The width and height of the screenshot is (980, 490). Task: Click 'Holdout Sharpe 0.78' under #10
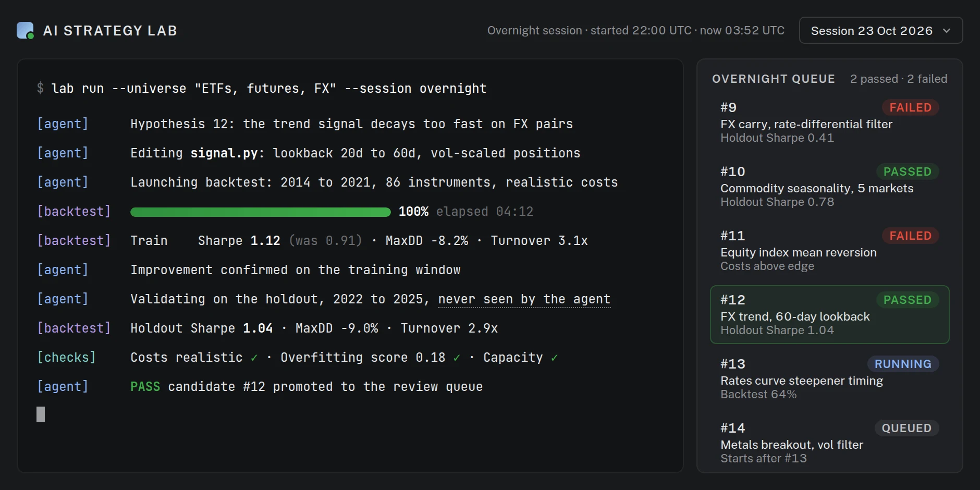pyautogui.click(x=777, y=202)
